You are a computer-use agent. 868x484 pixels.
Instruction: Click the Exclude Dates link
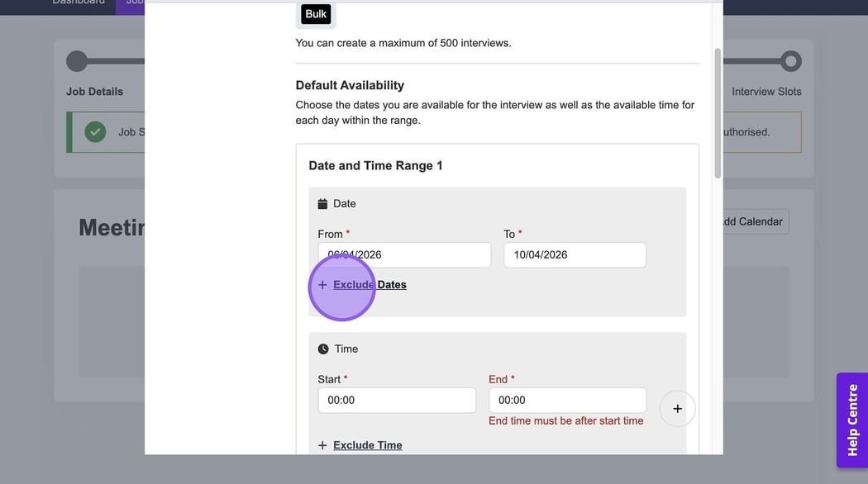point(370,285)
